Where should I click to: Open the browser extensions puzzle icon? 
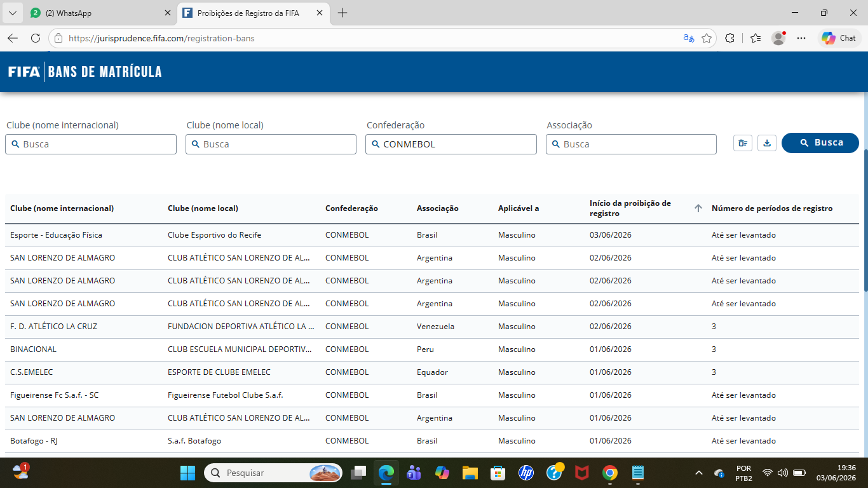tap(730, 38)
